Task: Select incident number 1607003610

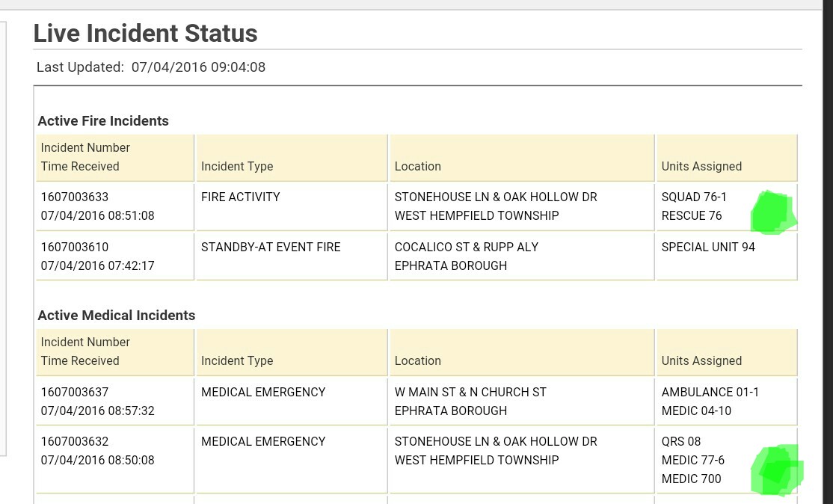Action: (75, 247)
